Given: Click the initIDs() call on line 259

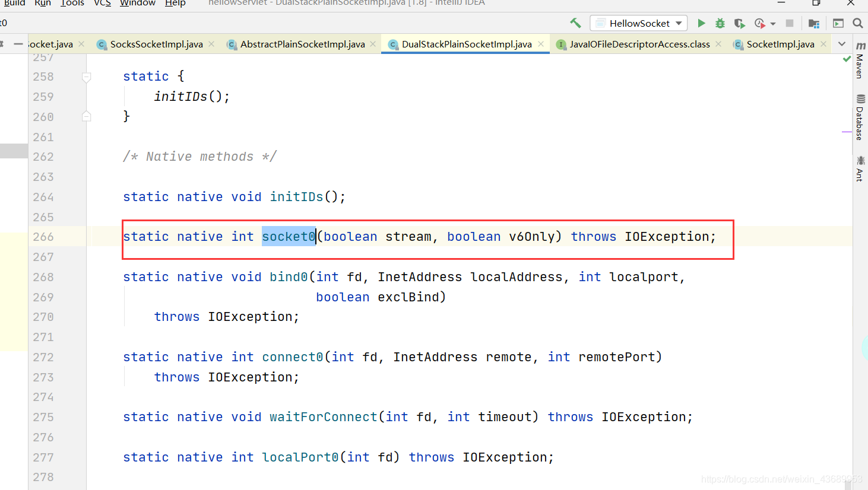Looking at the screenshot, I should coord(192,97).
